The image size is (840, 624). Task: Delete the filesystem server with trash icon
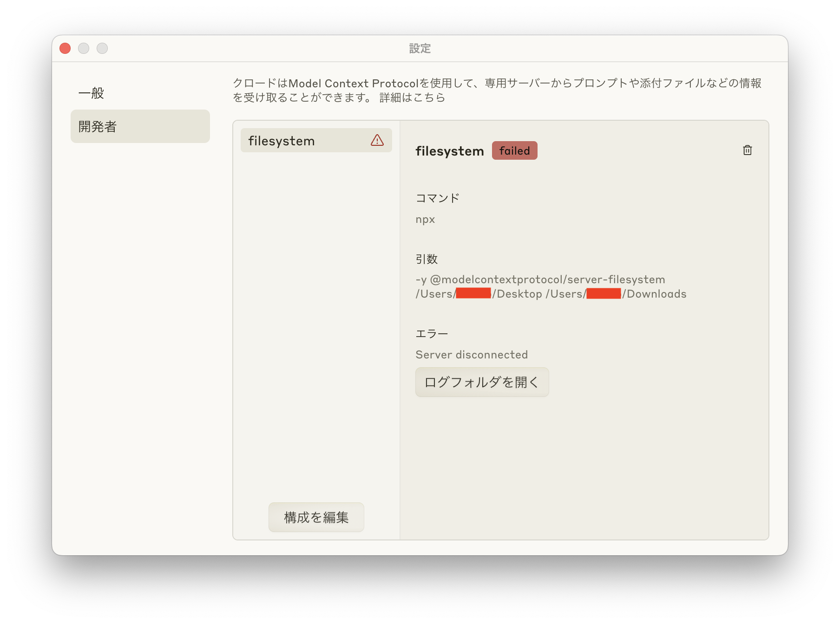747,150
